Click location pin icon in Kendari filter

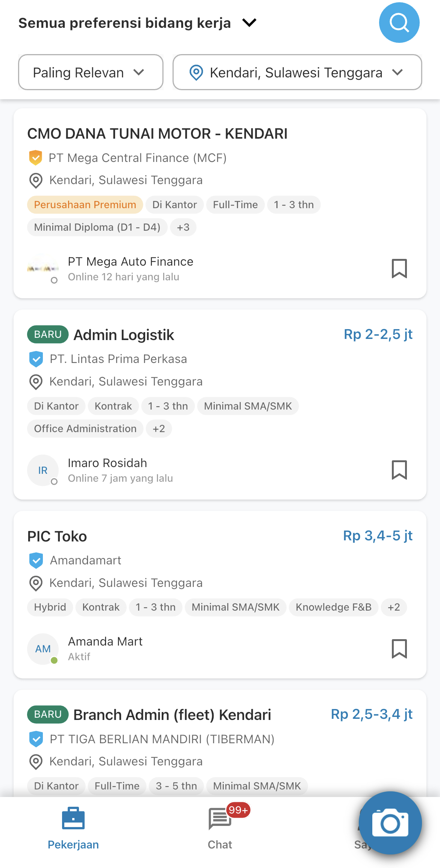[x=196, y=73]
